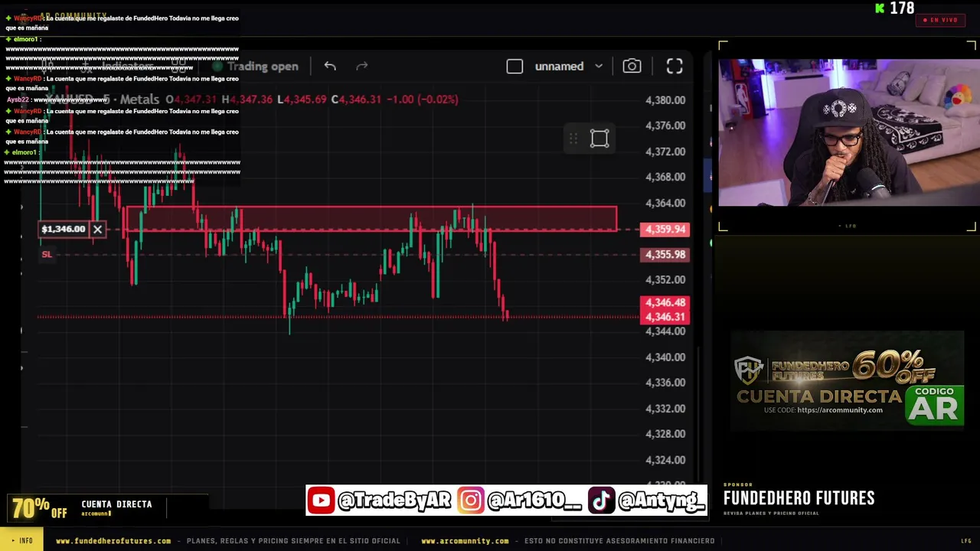The height and width of the screenshot is (551, 980).
Task: Click the FUNDEDHERO FUTURES sponsor title
Action: (799, 498)
